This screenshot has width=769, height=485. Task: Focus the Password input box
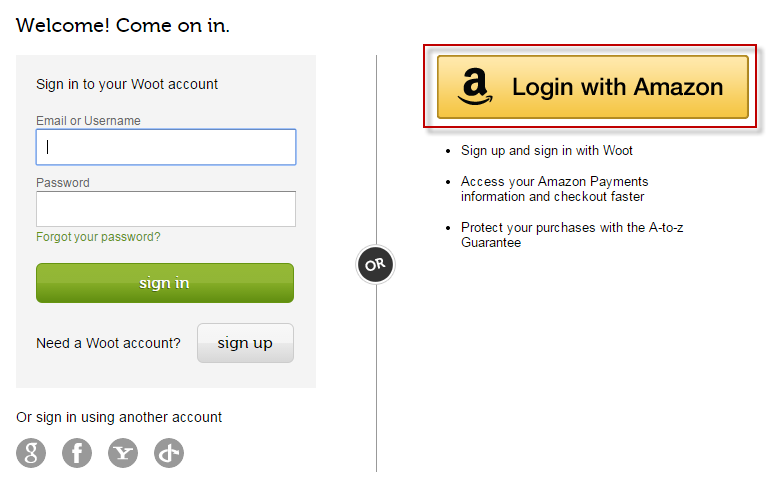click(166, 209)
